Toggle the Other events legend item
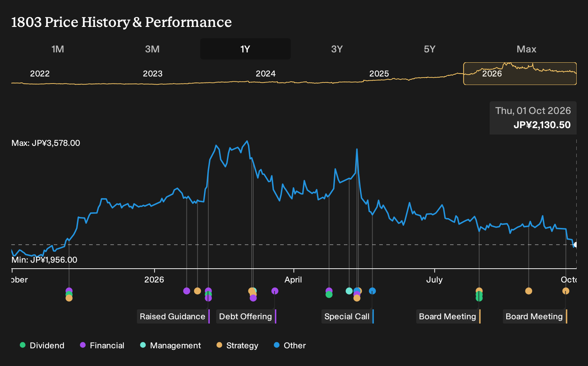 pos(290,345)
